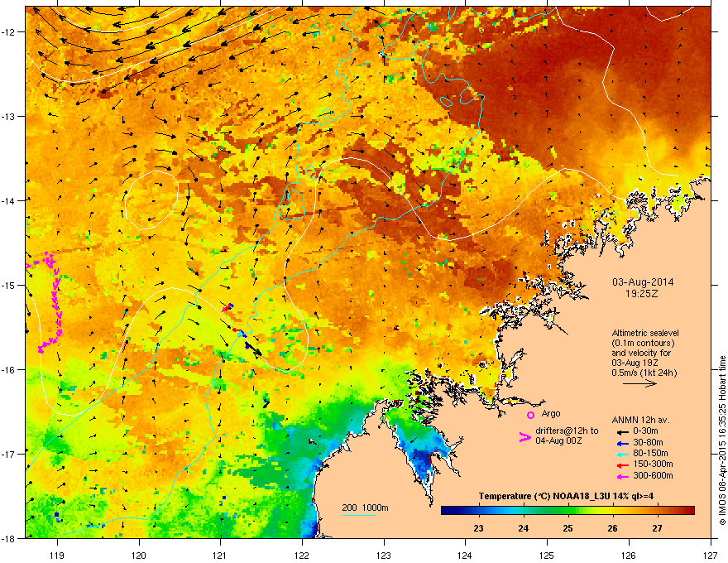
Task: Click colorbar tick label 25
Action: [568, 528]
